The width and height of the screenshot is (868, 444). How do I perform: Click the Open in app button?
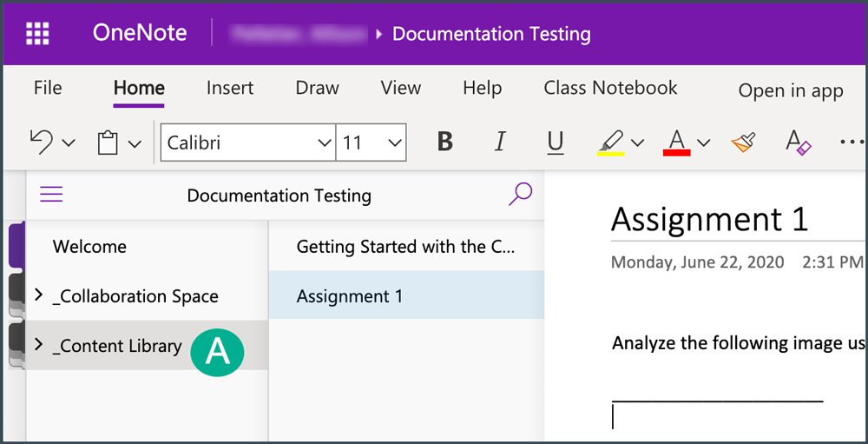coord(791,91)
